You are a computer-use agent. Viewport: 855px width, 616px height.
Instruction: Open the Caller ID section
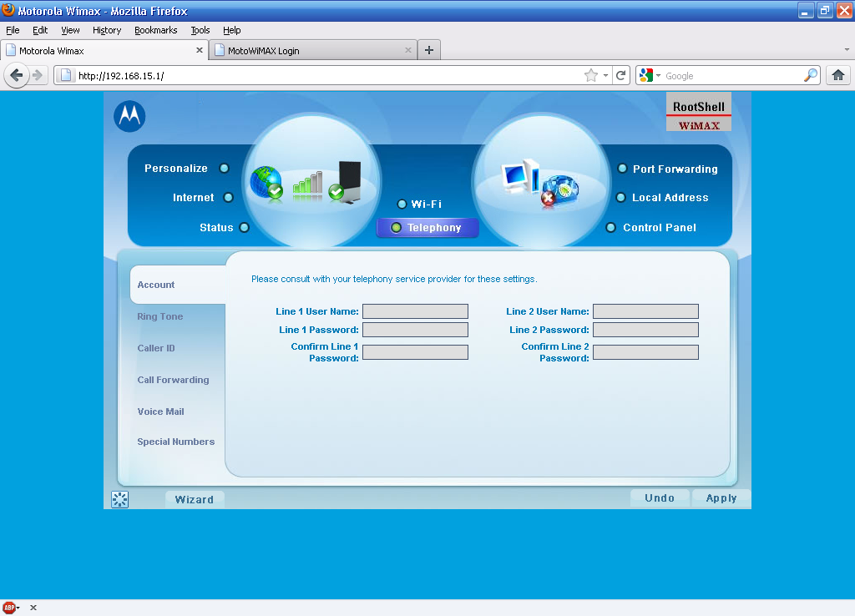pos(156,348)
